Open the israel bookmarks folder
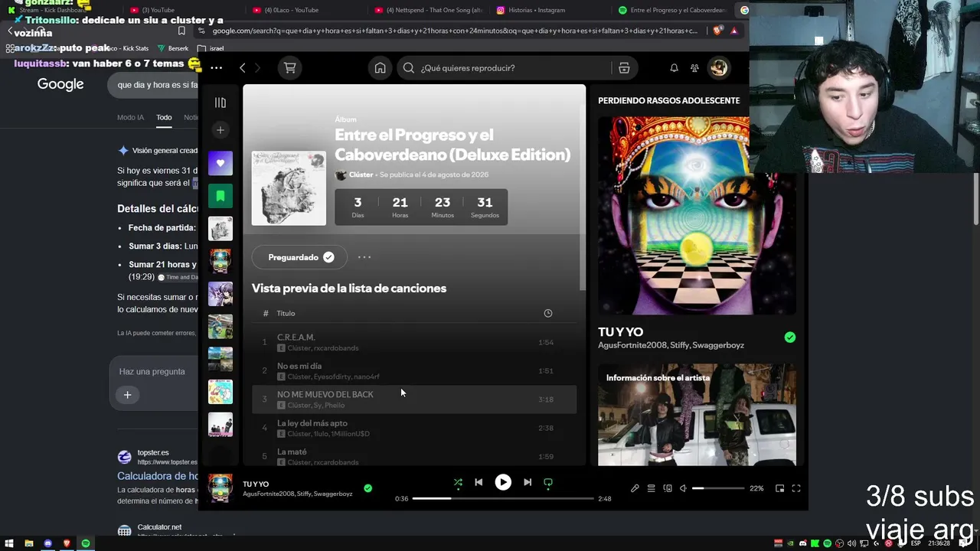The height and width of the screenshot is (551, 980). click(x=211, y=48)
